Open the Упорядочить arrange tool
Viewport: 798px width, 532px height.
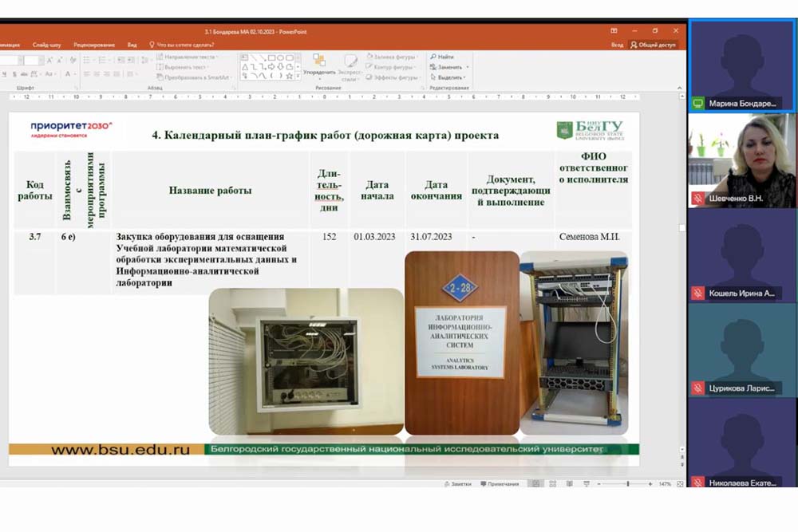pos(319,65)
